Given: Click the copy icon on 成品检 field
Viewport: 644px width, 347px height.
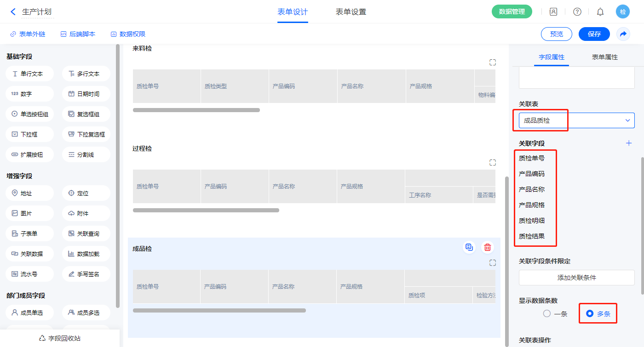Looking at the screenshot, I should point(469,248).
